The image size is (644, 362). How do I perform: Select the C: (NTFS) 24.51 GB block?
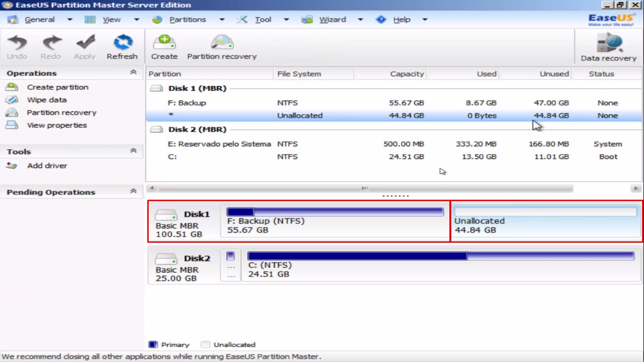pos(441,265)
